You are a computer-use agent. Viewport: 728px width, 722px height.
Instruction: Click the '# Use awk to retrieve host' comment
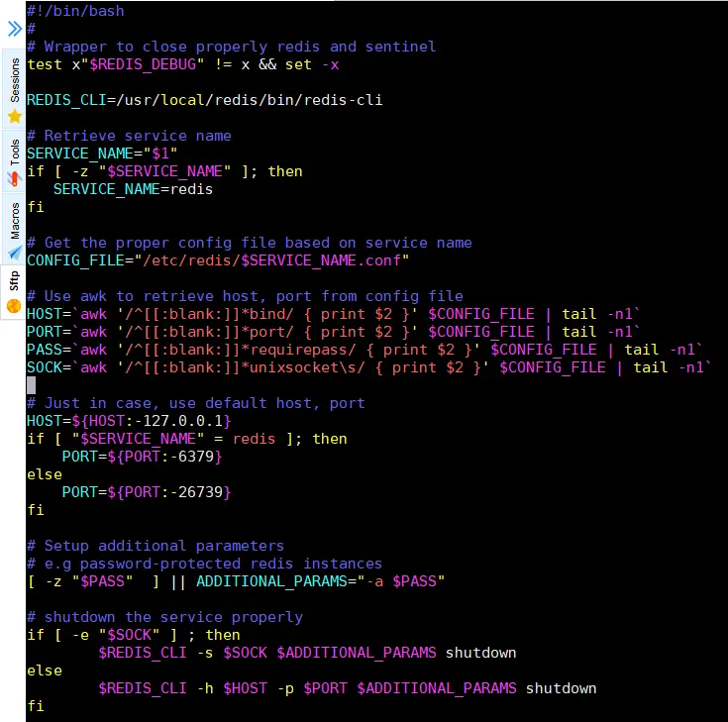click(x=245, y=296)
